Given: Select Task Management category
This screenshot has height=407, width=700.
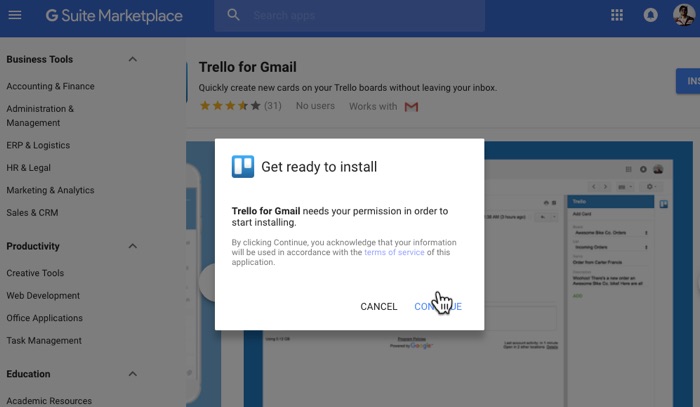Looking at the screenshot, I should point(44,341).
